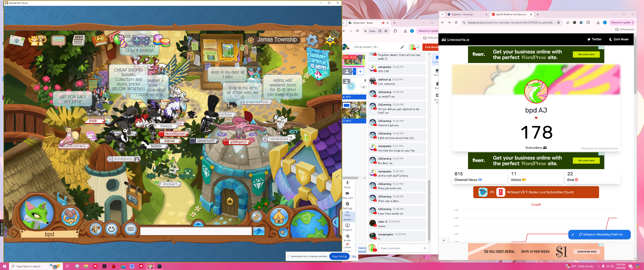
Task: Open the Windows Start menu
Action: (4, 266)
